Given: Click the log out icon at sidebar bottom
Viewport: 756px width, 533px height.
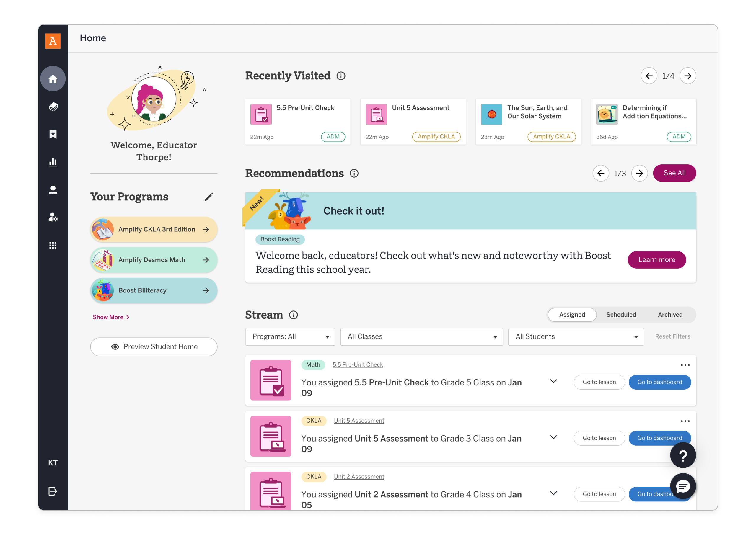Looking at the screenshot, I should [x=53, y=491].
